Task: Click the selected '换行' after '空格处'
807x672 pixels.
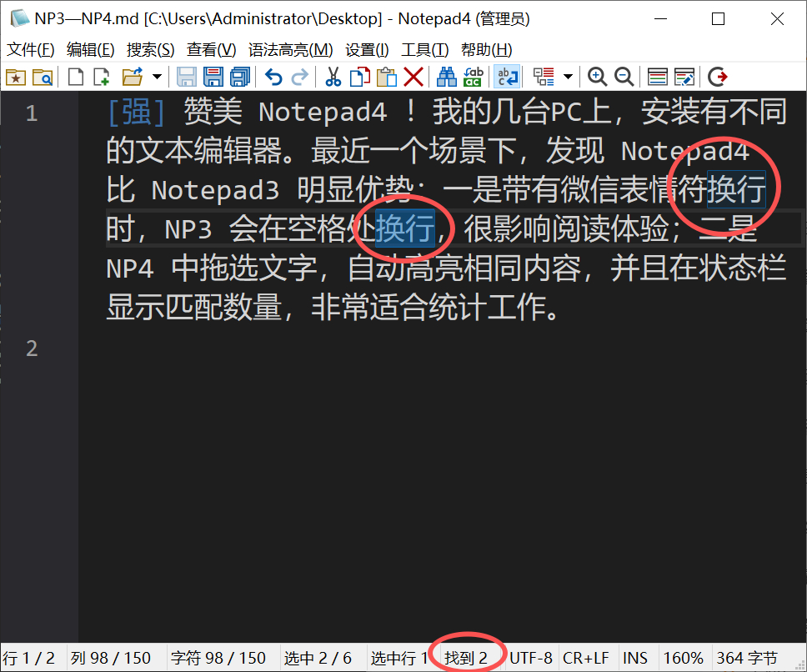Action: coord(405,228)
